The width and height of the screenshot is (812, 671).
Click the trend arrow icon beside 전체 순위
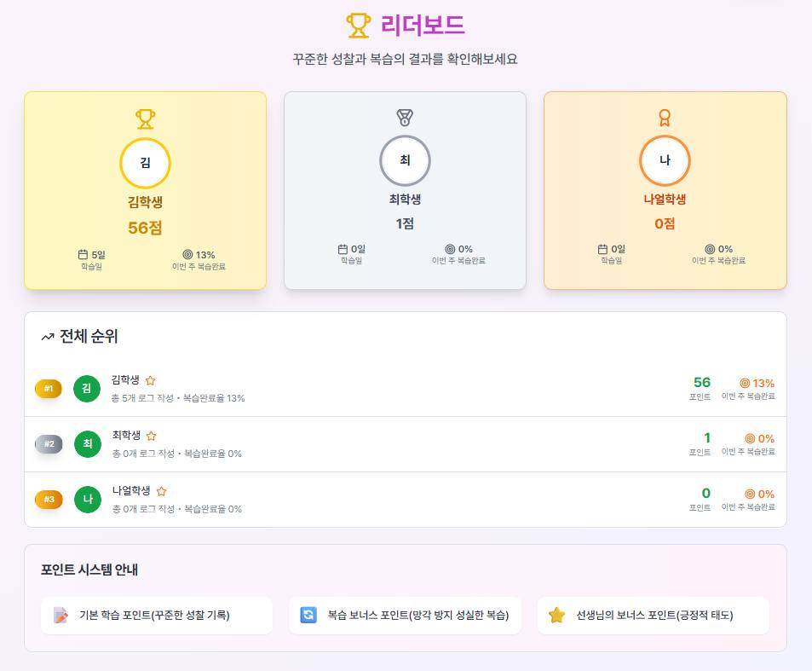coord(48,336)
